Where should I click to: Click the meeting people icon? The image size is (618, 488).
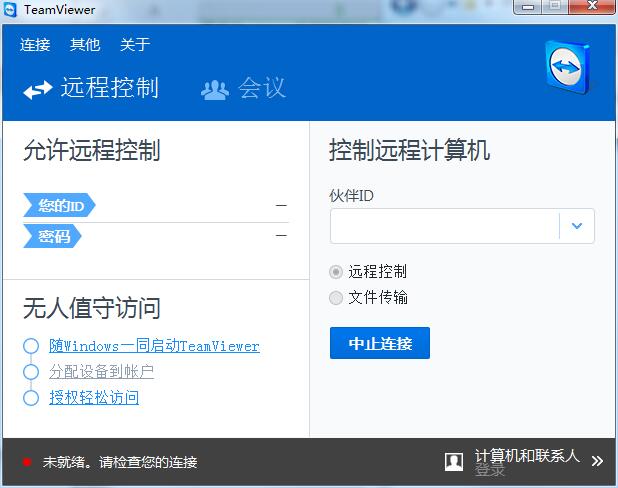tap(215, 90)
